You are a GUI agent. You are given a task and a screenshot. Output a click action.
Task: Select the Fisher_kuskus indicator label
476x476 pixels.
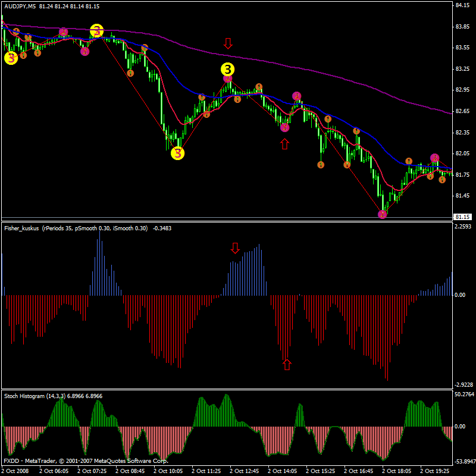point(21,228)
